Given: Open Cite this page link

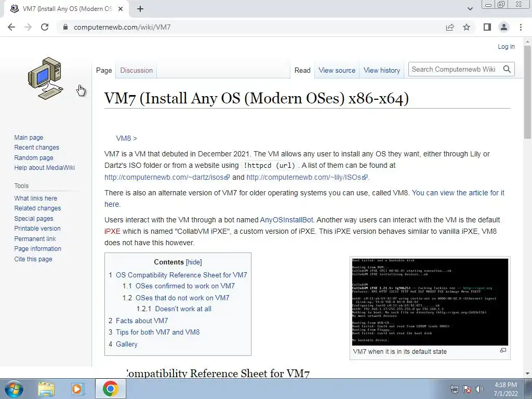Looking at the screenshot, I should 33,259.
